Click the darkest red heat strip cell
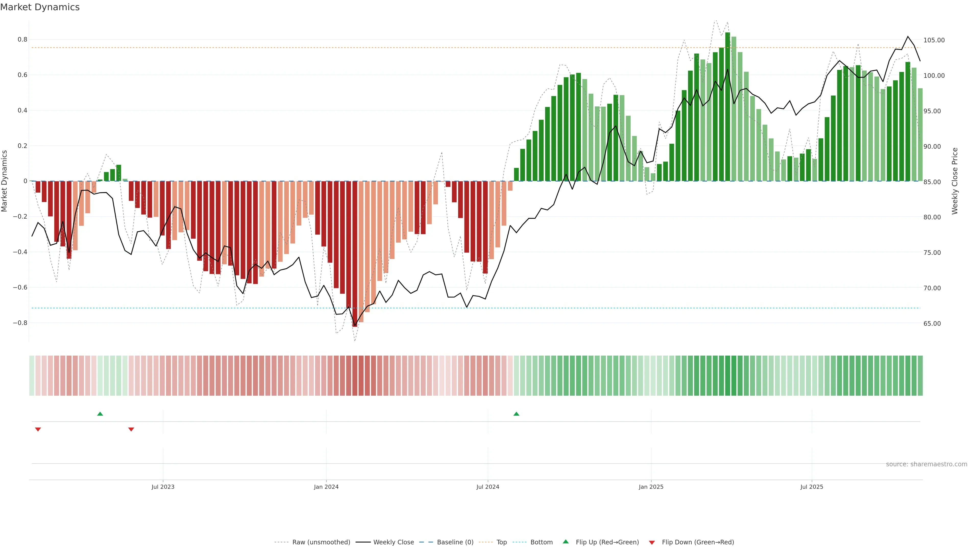 point(355,375)
